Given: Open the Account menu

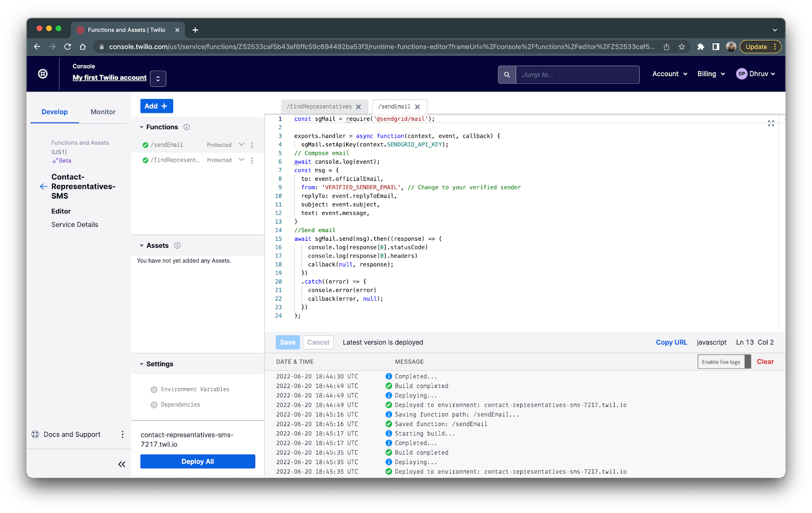Looking at the screenshot, I should coord(670,74).
